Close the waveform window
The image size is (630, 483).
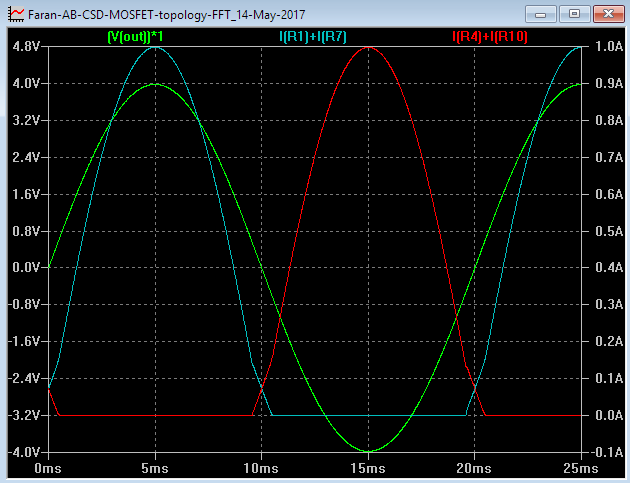click(x=608, y=14)
